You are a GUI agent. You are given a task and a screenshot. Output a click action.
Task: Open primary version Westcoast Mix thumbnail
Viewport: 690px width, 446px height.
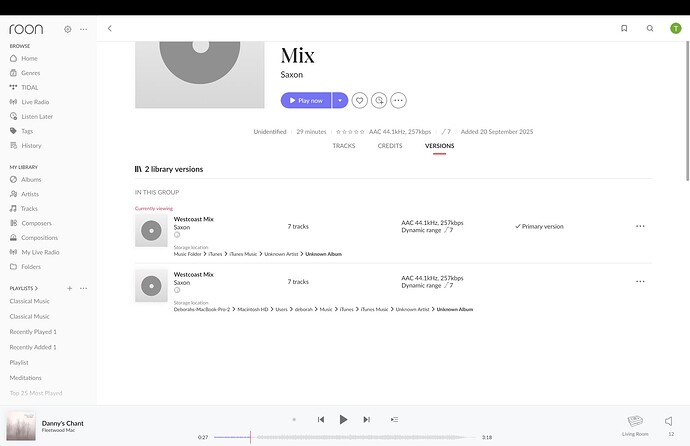coord(151,230)
